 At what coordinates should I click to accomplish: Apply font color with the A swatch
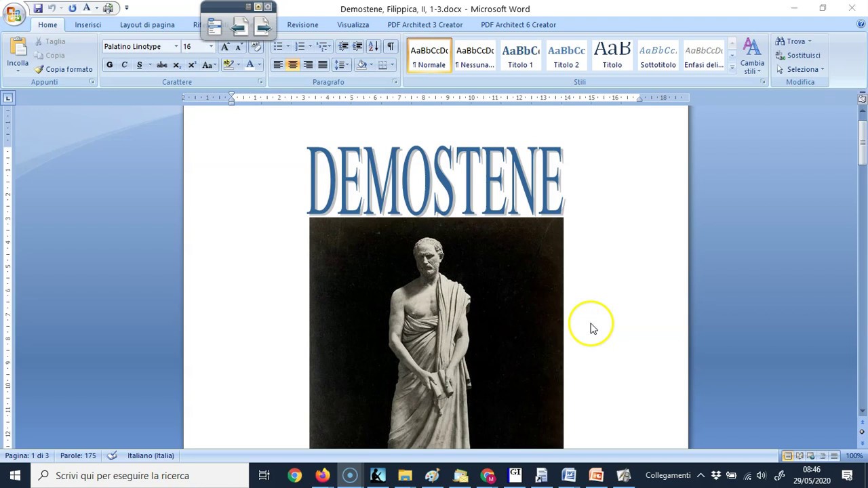click(x=250, y=65)
